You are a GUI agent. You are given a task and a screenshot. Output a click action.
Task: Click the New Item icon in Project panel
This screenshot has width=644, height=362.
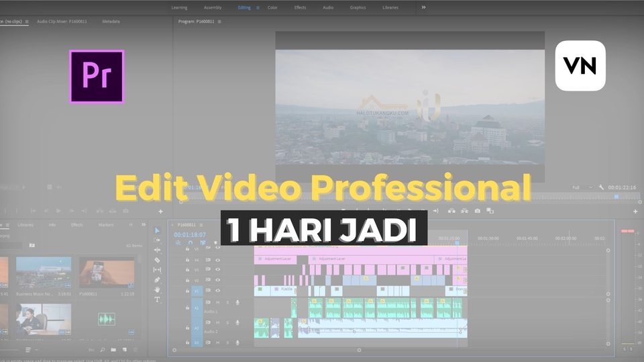click(x=125, y=350)
